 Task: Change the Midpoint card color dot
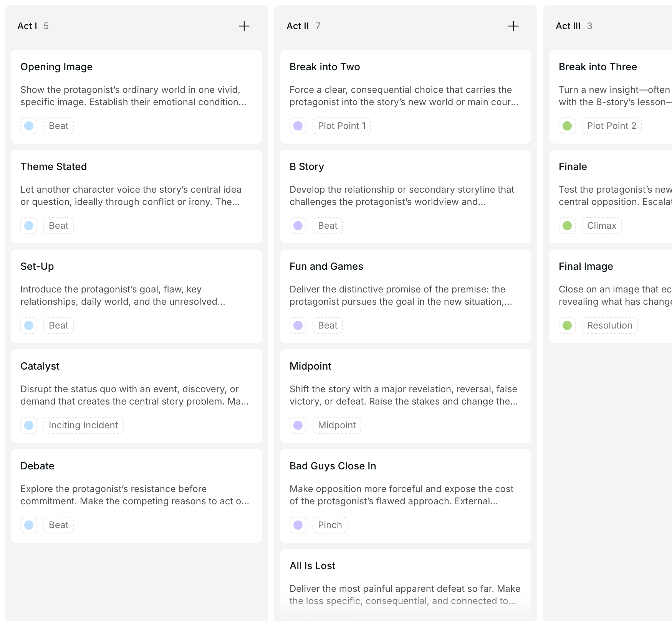pyautogui.click(x=298, y=425)
